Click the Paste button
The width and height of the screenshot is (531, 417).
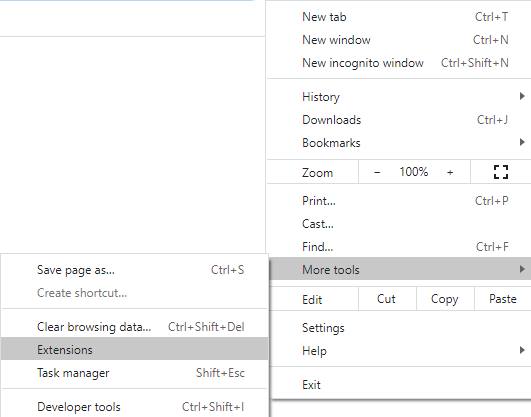(x=503, y=299)
